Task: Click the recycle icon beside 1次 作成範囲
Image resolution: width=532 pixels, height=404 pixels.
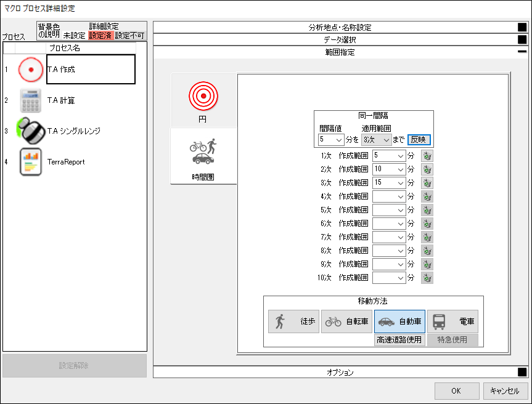Action: [x=427, y=155]
